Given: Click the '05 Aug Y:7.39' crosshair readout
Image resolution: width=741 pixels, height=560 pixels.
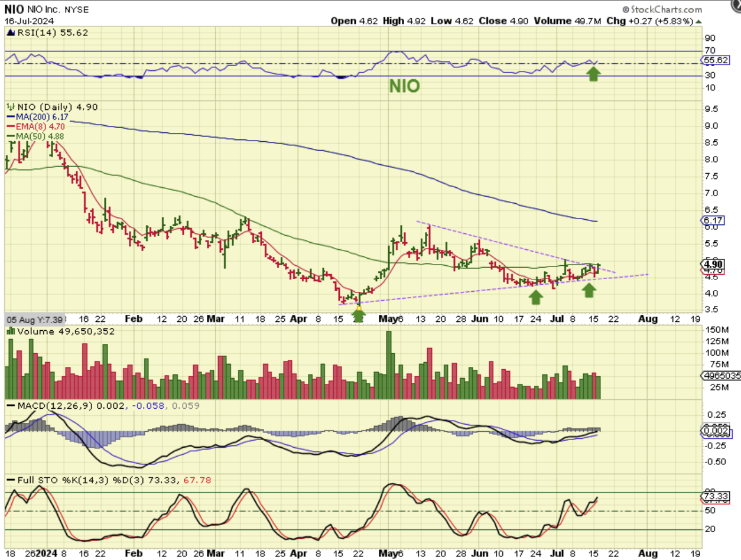Looking at the screenshot, I should pyautogui.click(x=34, y=320).
